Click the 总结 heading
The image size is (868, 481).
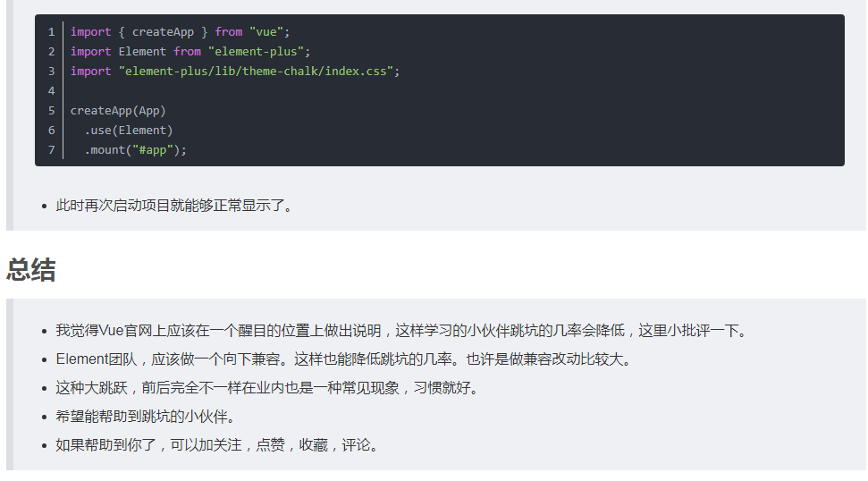point(31,270)
